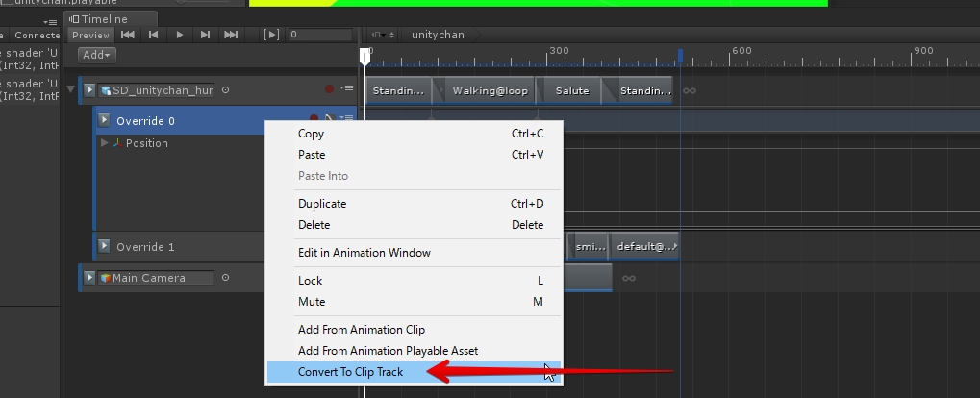This screenshot has width=980, height=398.
Task: Tick the unitychan.playable checkbox
Action: coord(8,3)
